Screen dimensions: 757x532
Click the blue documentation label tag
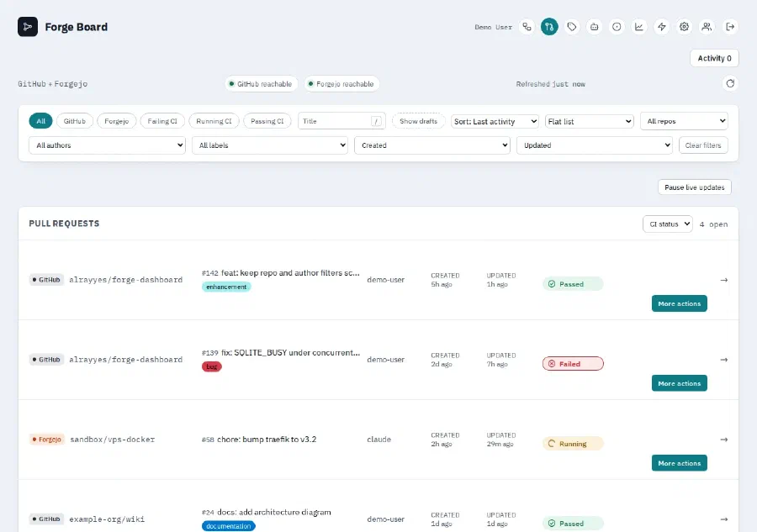coord(228,526)
